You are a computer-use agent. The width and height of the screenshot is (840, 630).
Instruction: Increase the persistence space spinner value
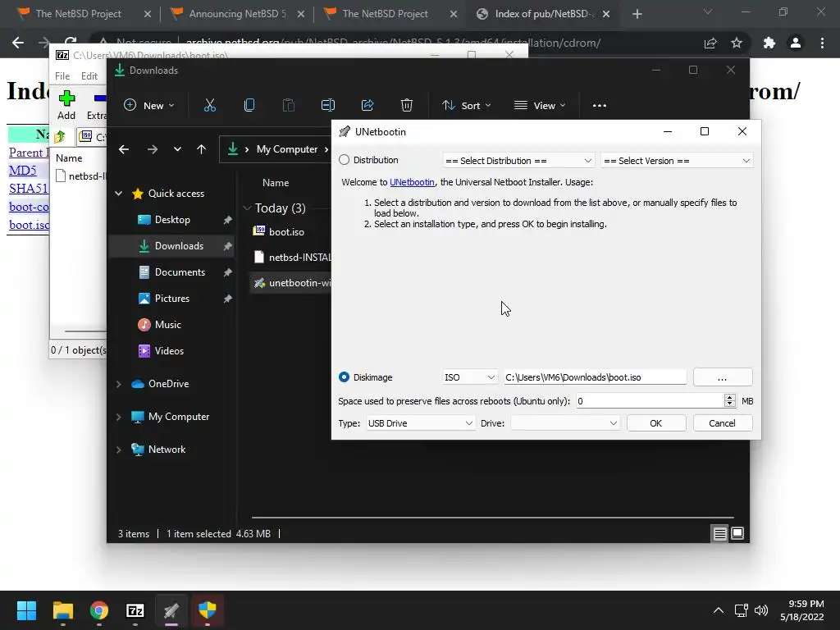[x=729, y=398]
